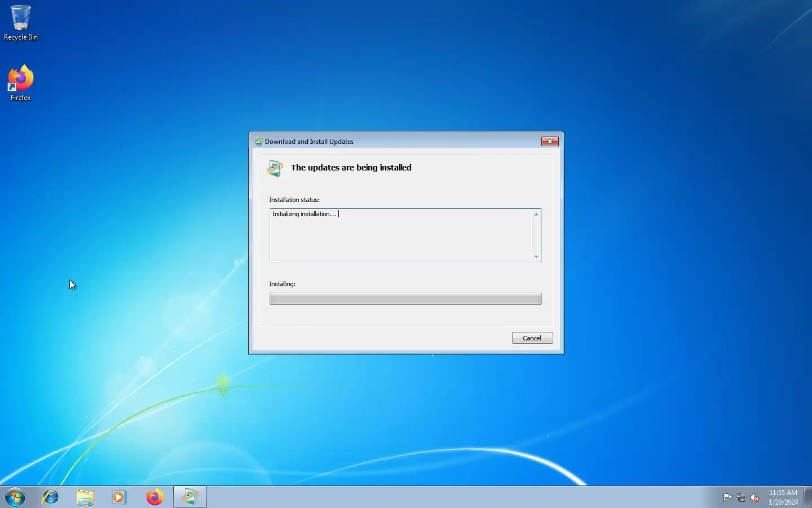Click the 'Installation status:' label
812x508 pixels.
294,200
